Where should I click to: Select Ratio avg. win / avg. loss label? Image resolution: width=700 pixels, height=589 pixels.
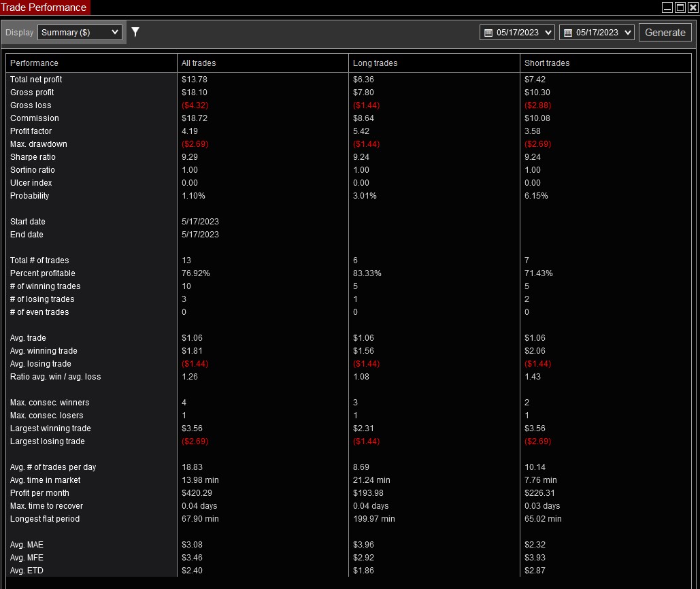pyautogui.click(x=55, y=377)
